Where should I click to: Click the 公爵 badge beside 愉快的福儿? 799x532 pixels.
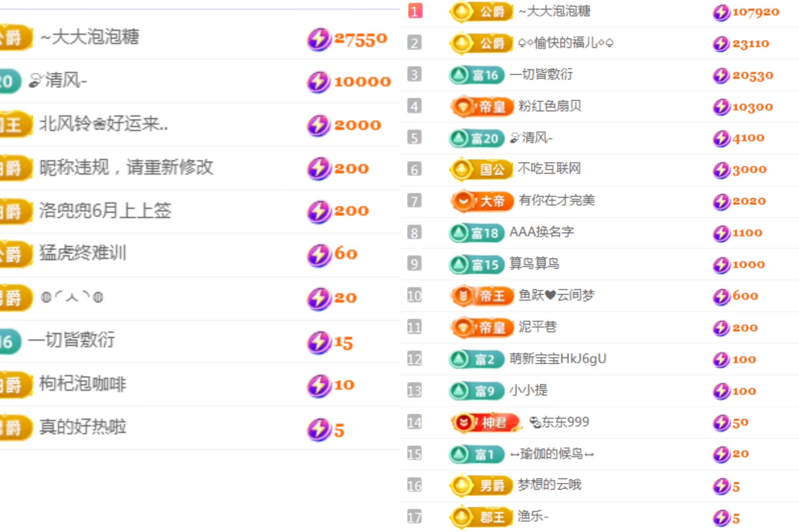481,43
